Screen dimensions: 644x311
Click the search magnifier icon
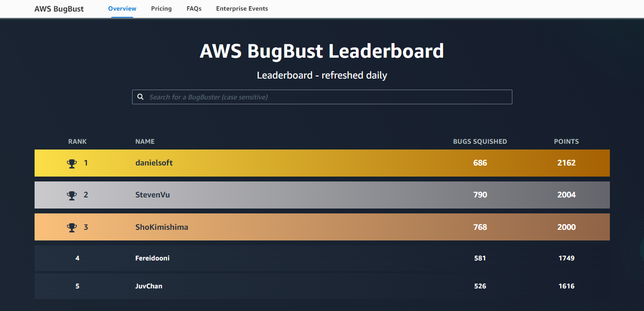point(140,97)
